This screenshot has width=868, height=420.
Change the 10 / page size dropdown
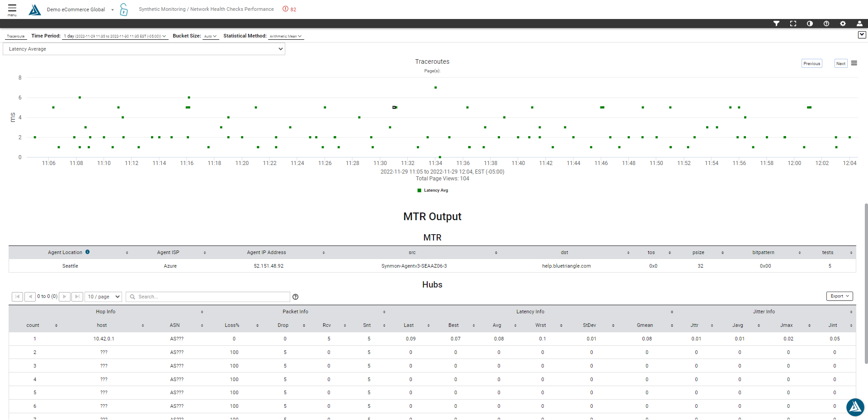coord(104,297)
